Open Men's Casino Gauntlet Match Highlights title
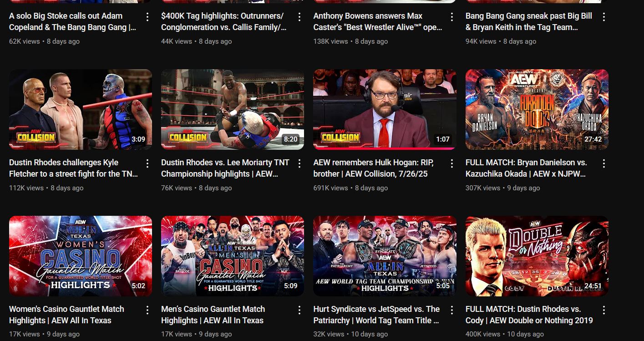Screen dimensions: 644x341 213,315
